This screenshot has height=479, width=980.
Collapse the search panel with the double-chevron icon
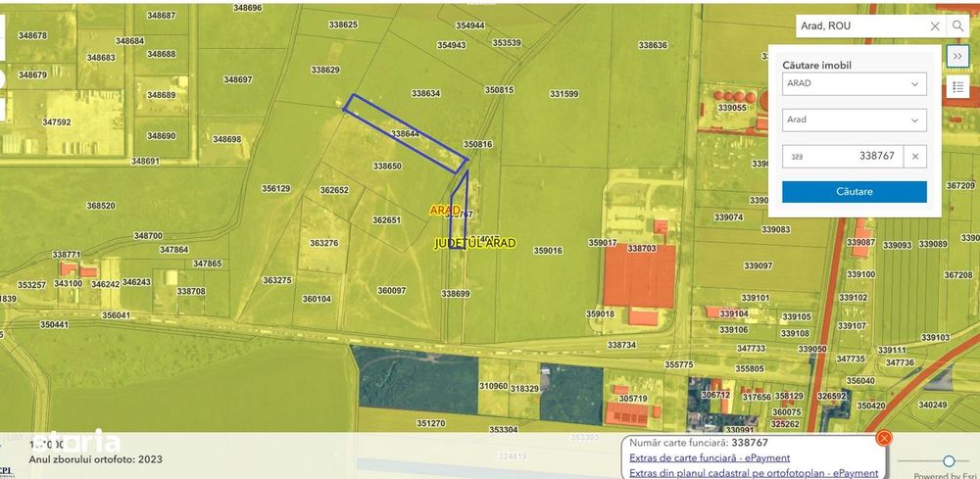957,56
